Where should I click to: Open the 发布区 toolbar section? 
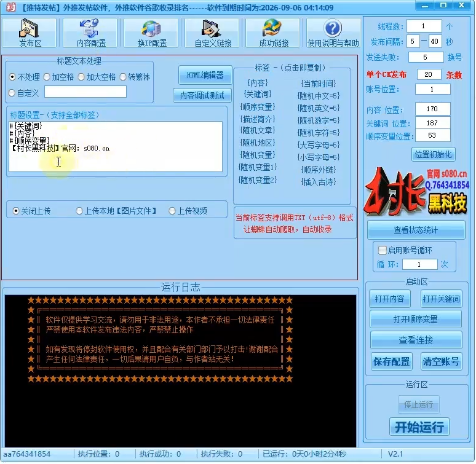(30, 33)
